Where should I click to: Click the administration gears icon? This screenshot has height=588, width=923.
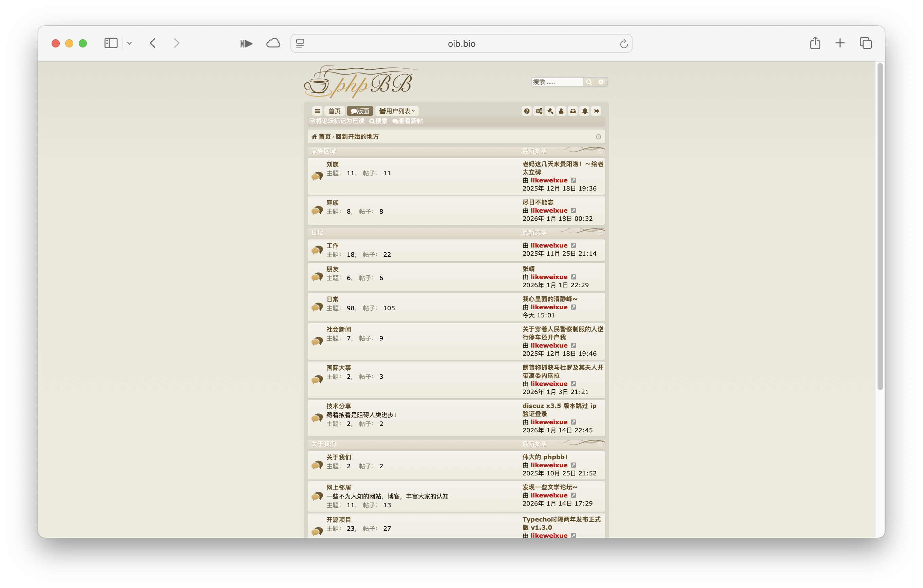tap(539, 111)
